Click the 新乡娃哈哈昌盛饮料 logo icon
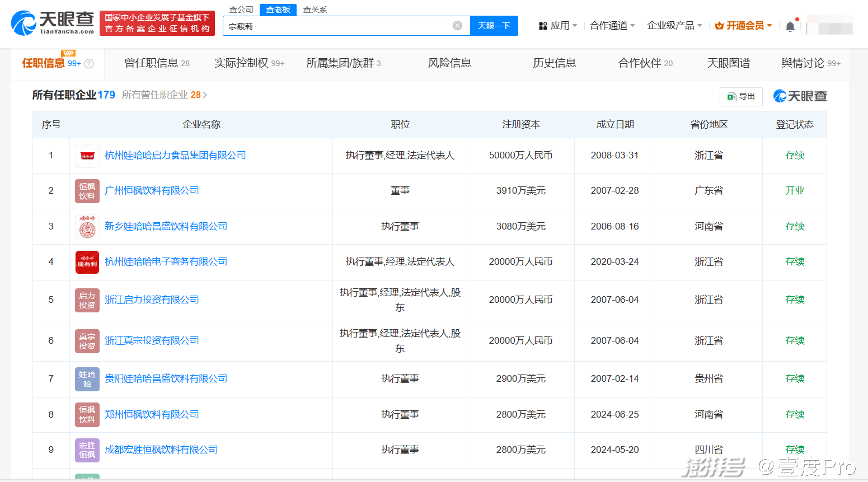Image resolution: width=868 pixels, height=482 pixels. point(87,227)
